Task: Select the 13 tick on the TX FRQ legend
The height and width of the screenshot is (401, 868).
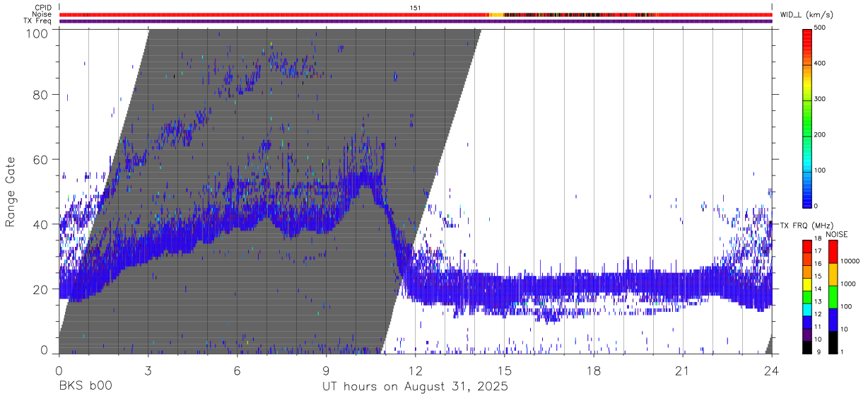Action: [818, 301]
